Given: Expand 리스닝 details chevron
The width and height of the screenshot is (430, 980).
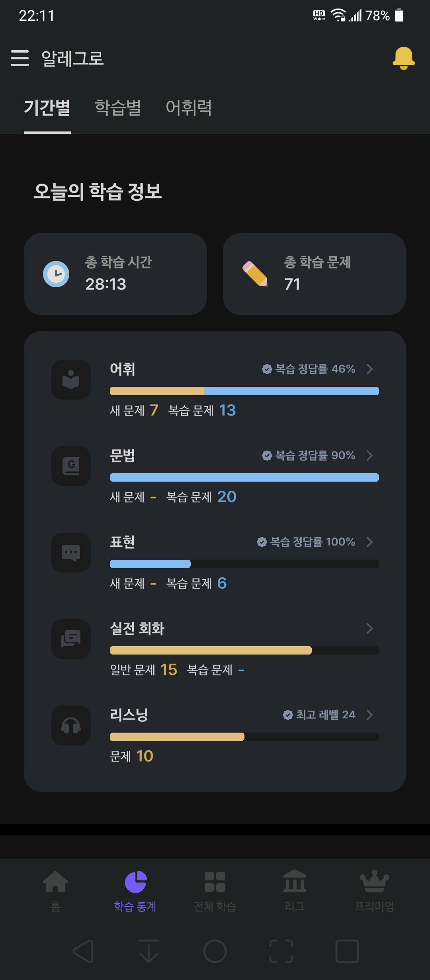Looking at the screenshot, I should (x=369, y=715).
